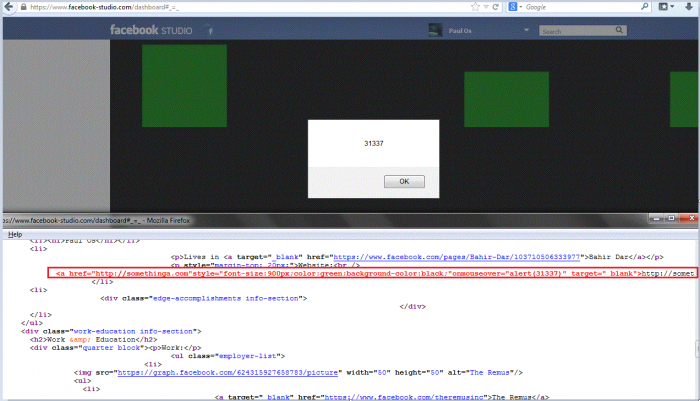This screenshot has width=700, height=401.
Task: Click the "http://somethinga.com" href value in source
Action: click(142, 273)
